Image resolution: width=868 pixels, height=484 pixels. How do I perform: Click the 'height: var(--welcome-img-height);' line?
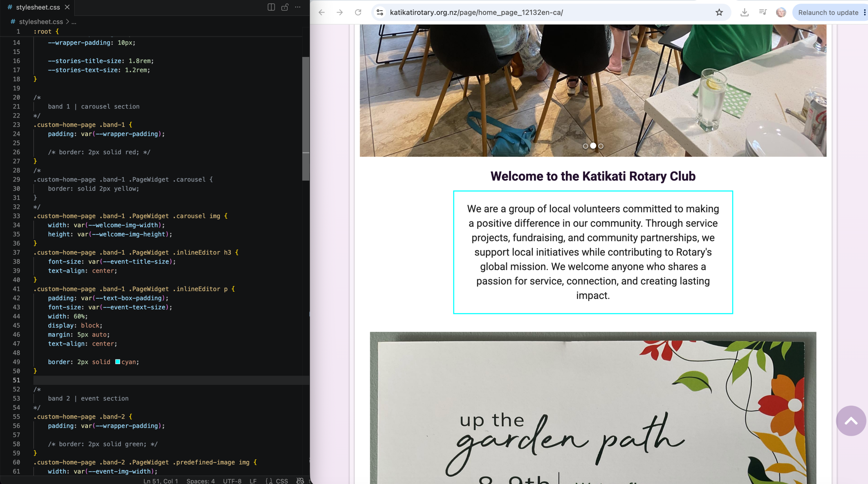(x=110, y=234)
